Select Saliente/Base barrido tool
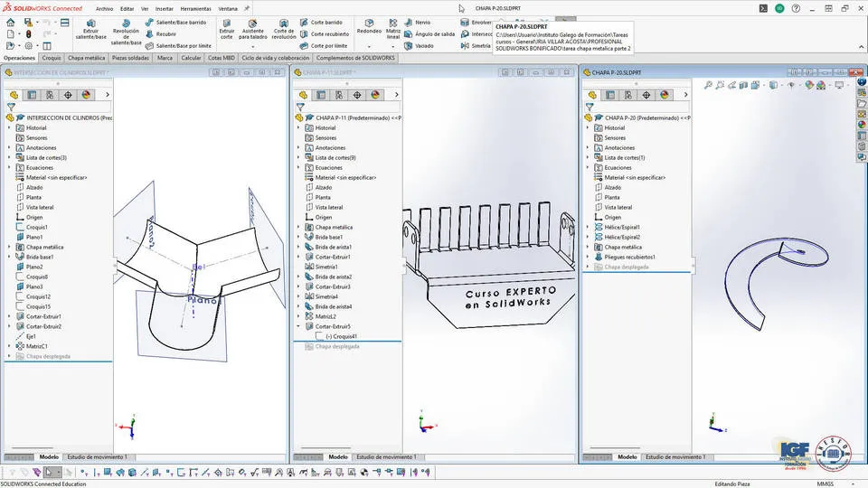The height and width of the screenshot is (488, 868). coord(175,23)
